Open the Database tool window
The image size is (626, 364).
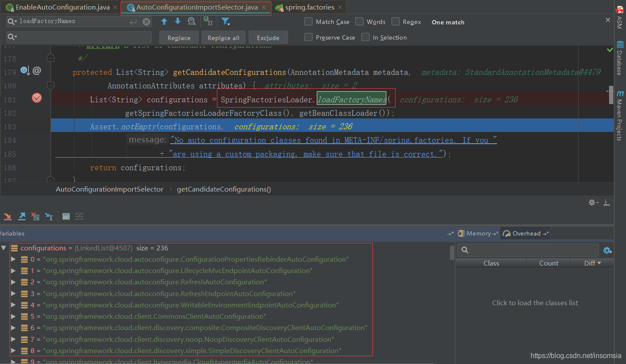(x=619, y=57)
